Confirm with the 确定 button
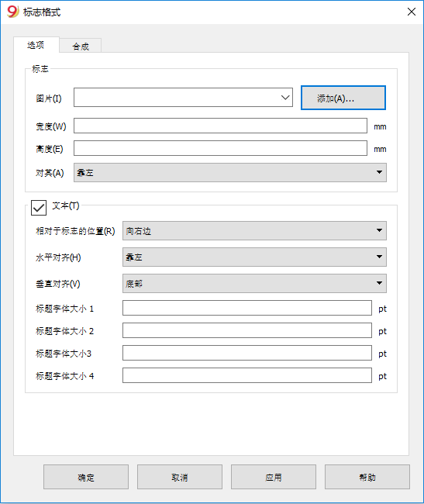The image size is (424, 504). click(x=86, y=477)
